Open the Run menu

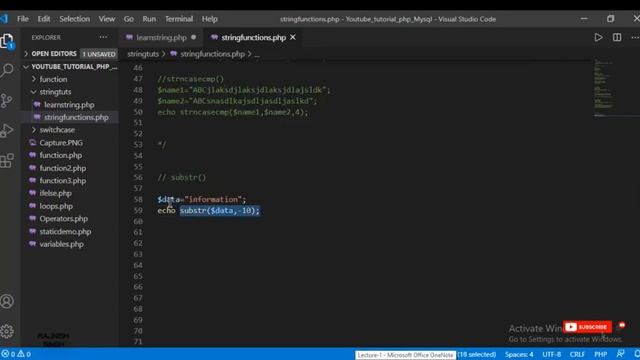pos(149,19)
